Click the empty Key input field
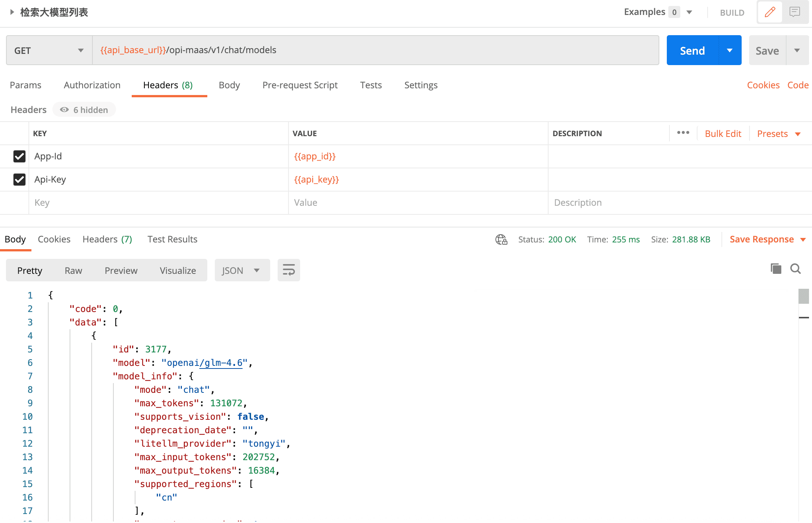Image resolution: width=812 pixels, height=523 pixels. click(x=157, y=203)
